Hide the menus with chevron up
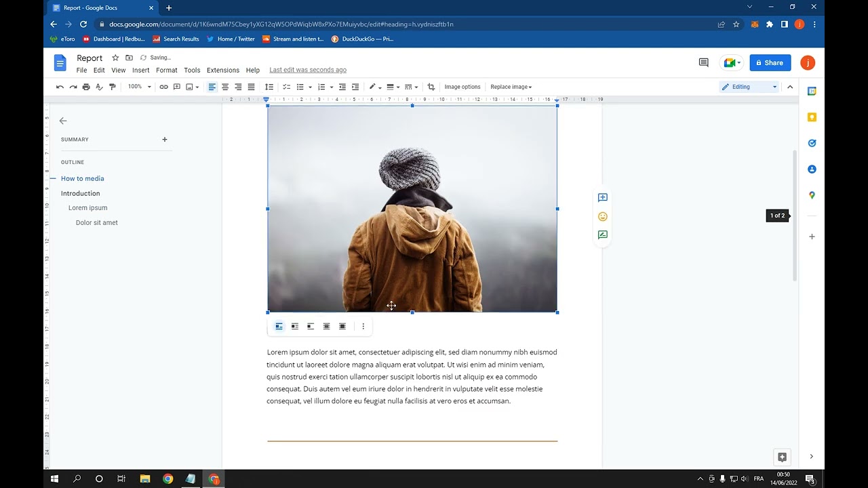The image size is (868, 488). coord(790,87)
